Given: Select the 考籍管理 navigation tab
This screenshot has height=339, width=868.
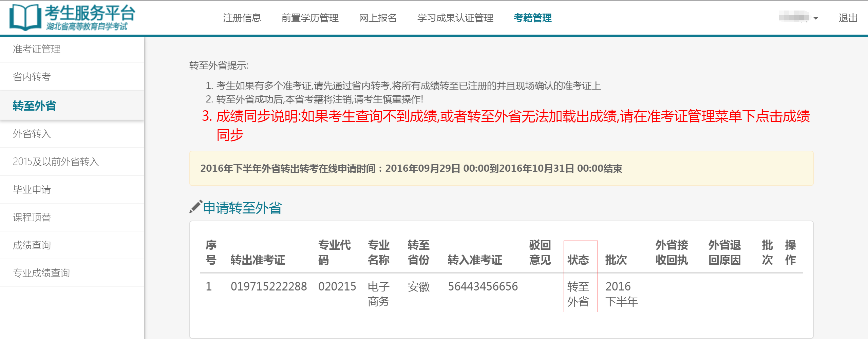Looking at the screenshot, I should coord(532,18).
